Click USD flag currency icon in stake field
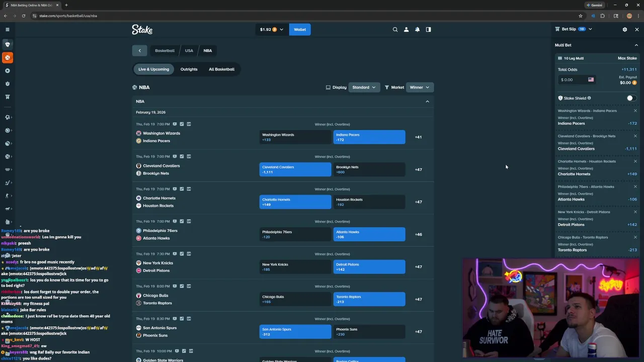Viewport: 644px width, 362px height. click(x=591, y=79)
